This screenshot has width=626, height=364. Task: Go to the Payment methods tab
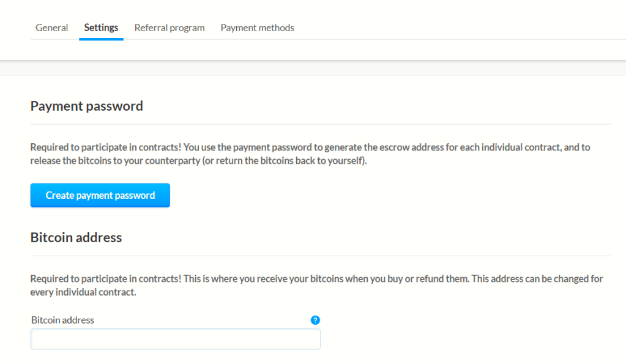coord(258,28)
